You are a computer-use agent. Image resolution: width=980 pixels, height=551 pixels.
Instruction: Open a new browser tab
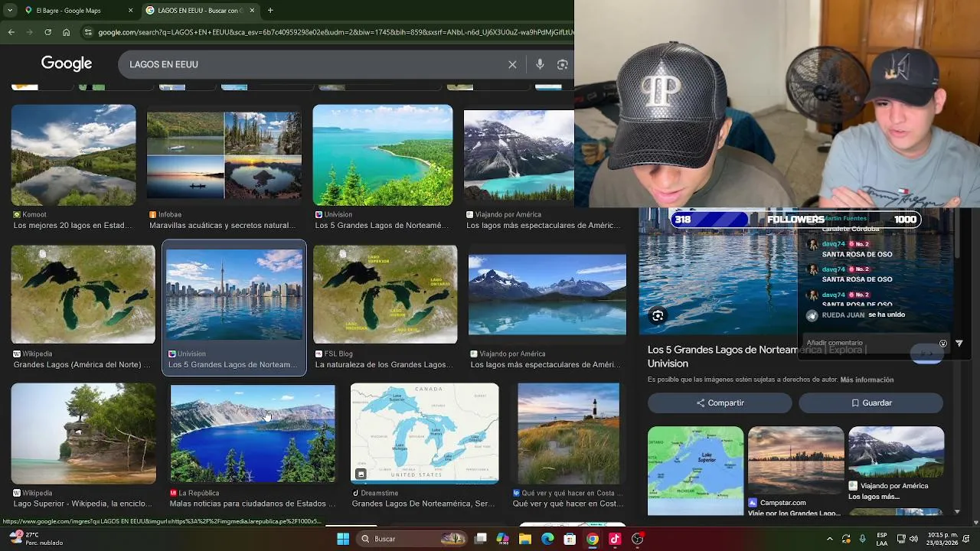tap(270, 11)
